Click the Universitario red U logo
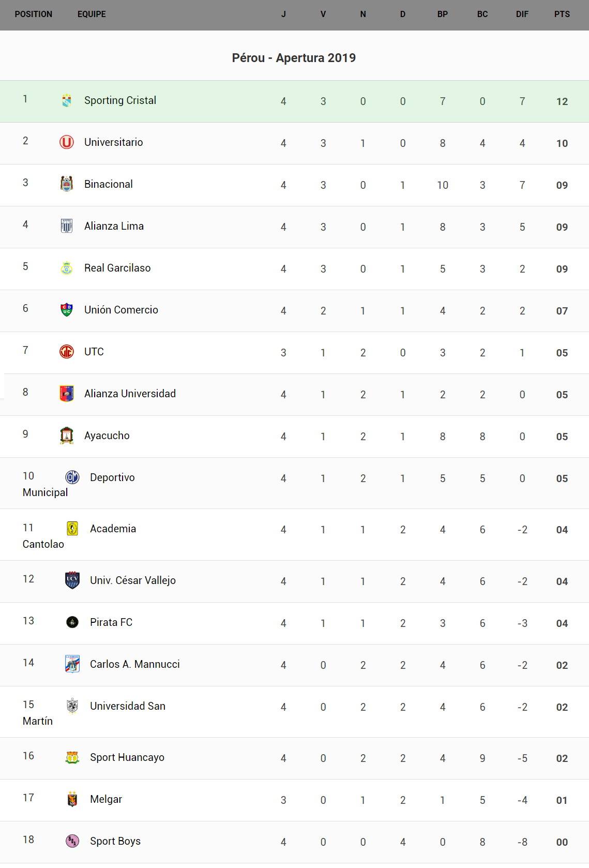 (x=67, y=142)
